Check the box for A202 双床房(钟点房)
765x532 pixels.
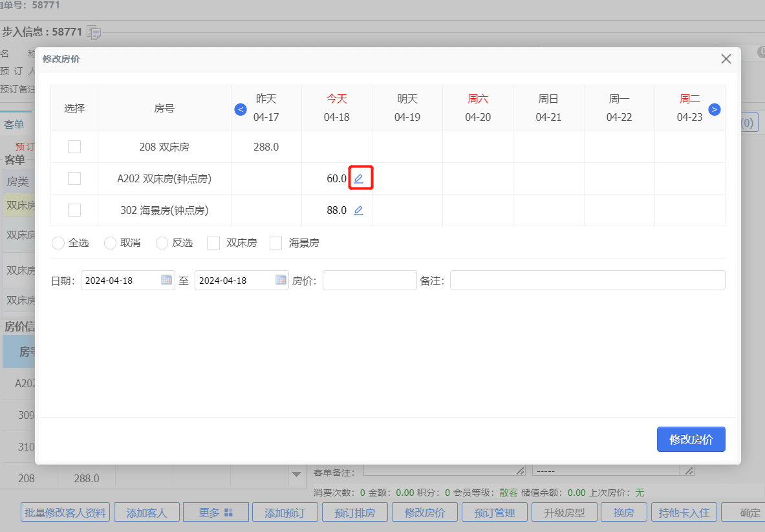pyautogui.click(x=74, y=178)
